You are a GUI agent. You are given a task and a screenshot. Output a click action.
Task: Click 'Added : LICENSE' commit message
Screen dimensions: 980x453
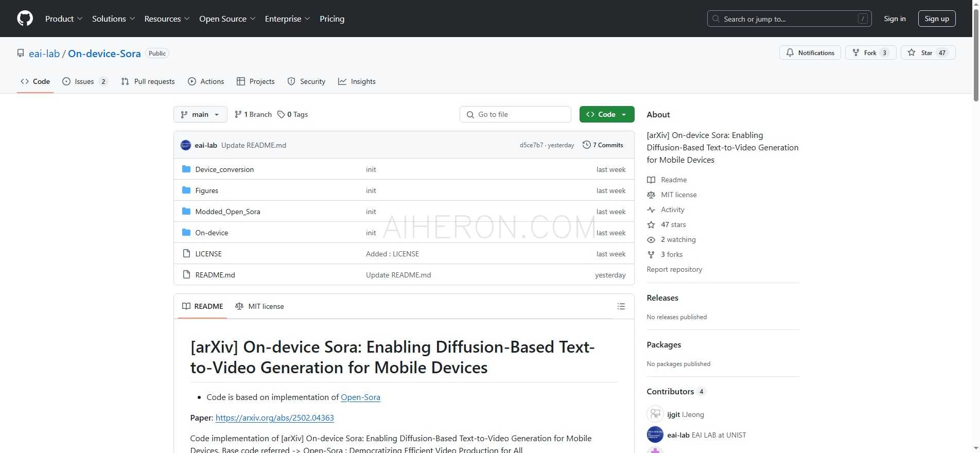click(x=392, y=254)
